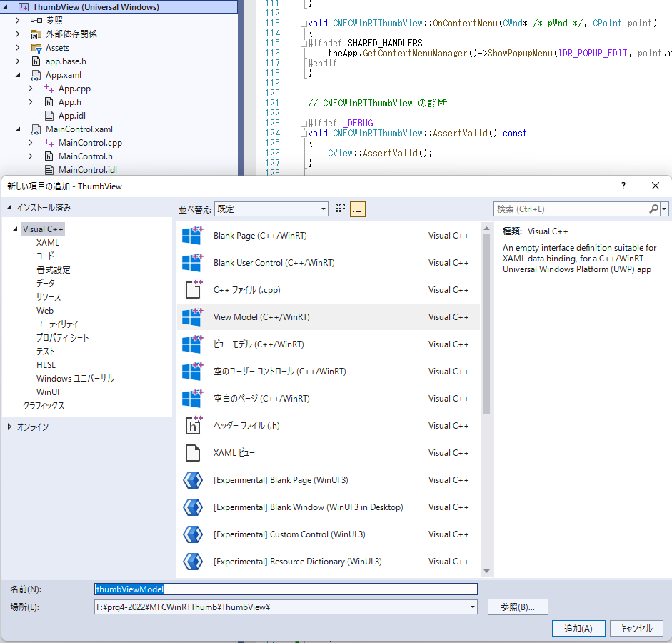Expand the Assets folder in Solution Explorer

tap(17, 48)
